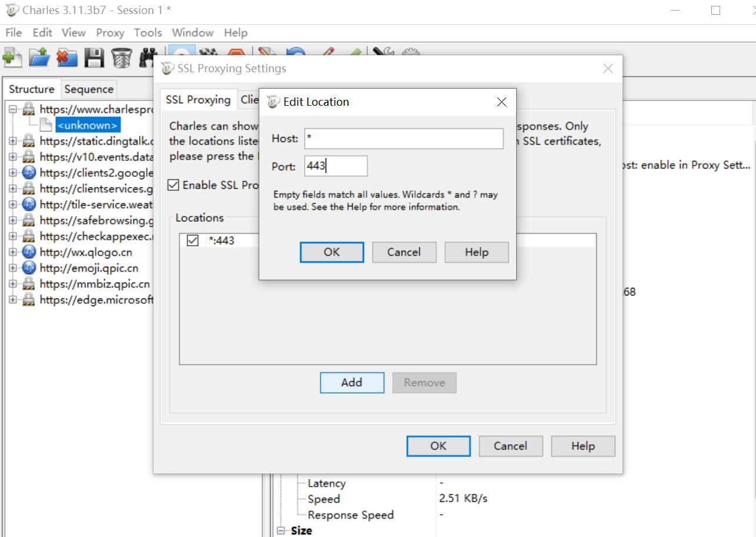Image resolution: width=756 pixels, height=537 pixels.
Task: Open the Proxy menu
Action: coord(110,33)
